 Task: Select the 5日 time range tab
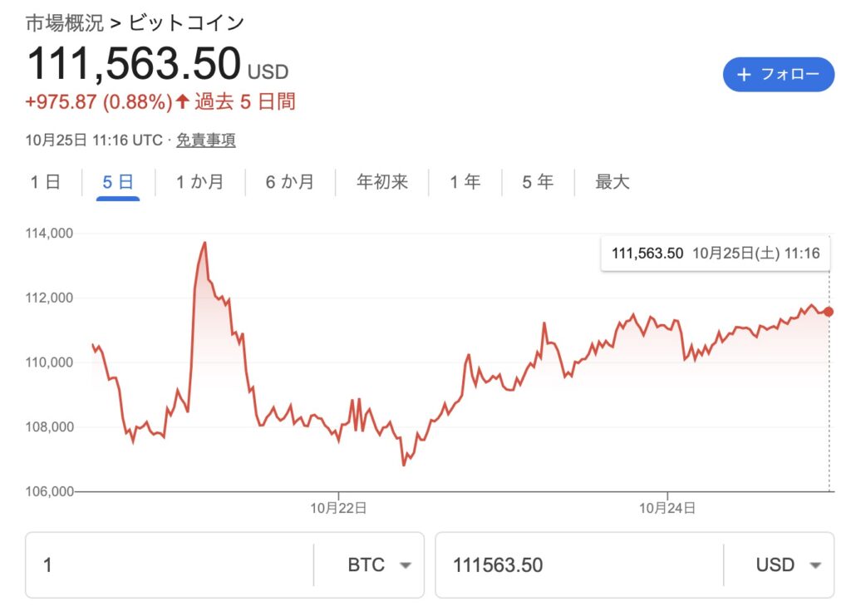(x=118, y=182)
